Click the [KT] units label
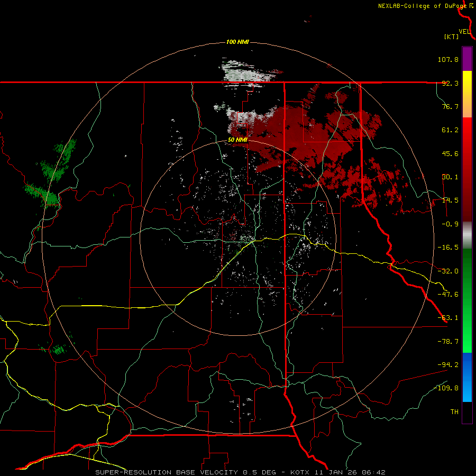 [x=452, y=36]
